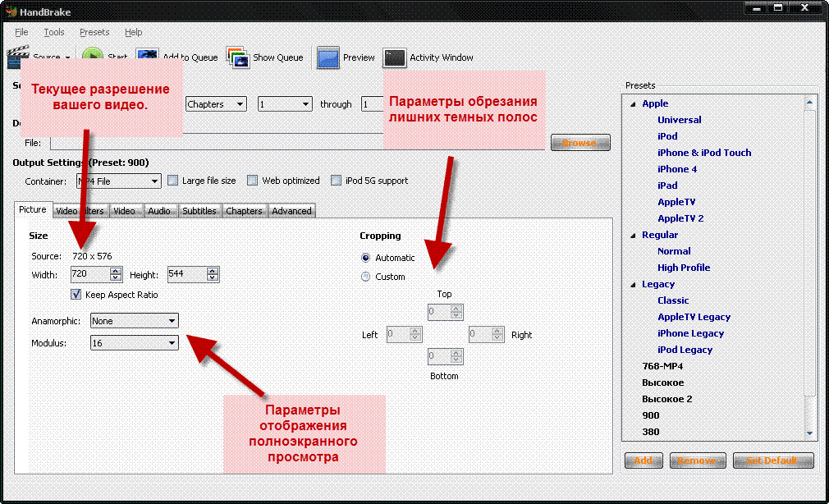Screen dimensions: 829x504
Task: Click the Source clapperboard icon
Action: click(17, 57)
